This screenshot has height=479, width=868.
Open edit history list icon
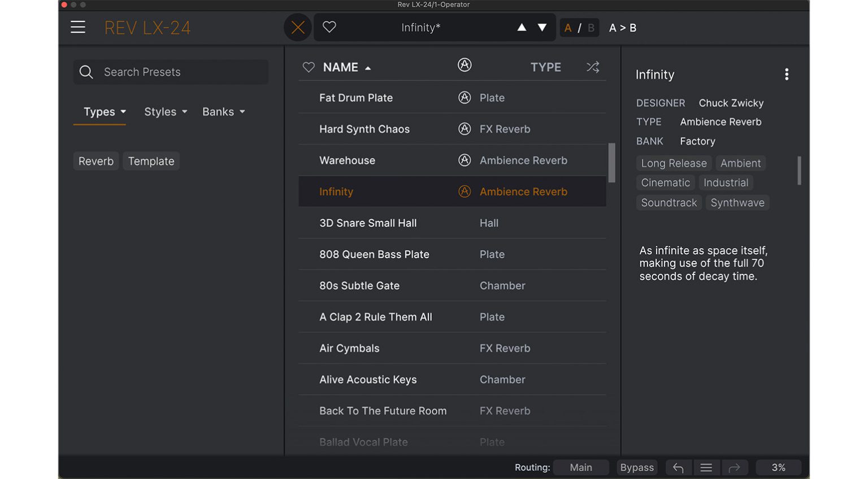click(706, 468)
